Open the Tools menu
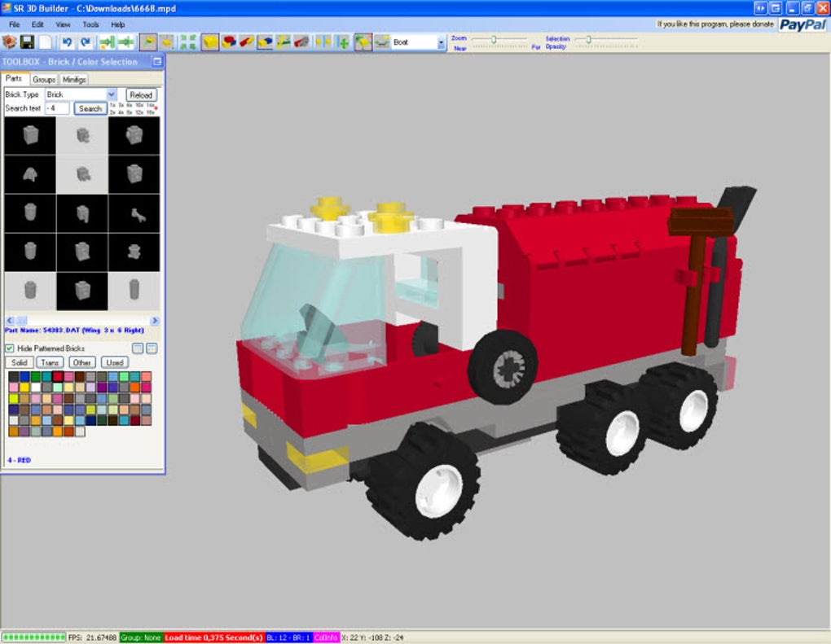This screenshot has width=831, height=644. click(90, 24)
